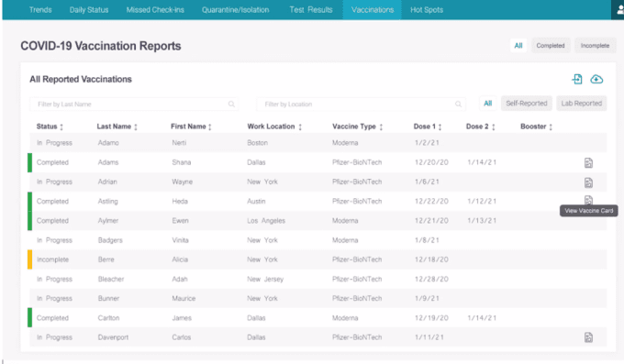Filter reports by Completed

click(x=551, y=45)
